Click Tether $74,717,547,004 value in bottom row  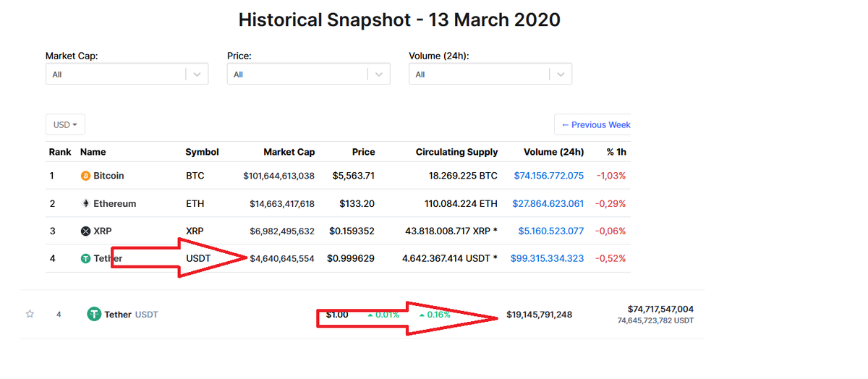(660, 309)
